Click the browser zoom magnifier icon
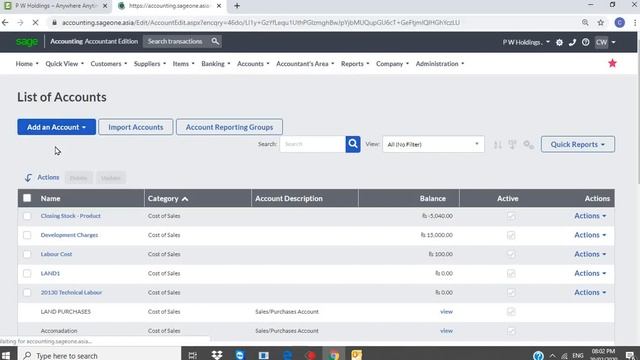 point(585,23)
